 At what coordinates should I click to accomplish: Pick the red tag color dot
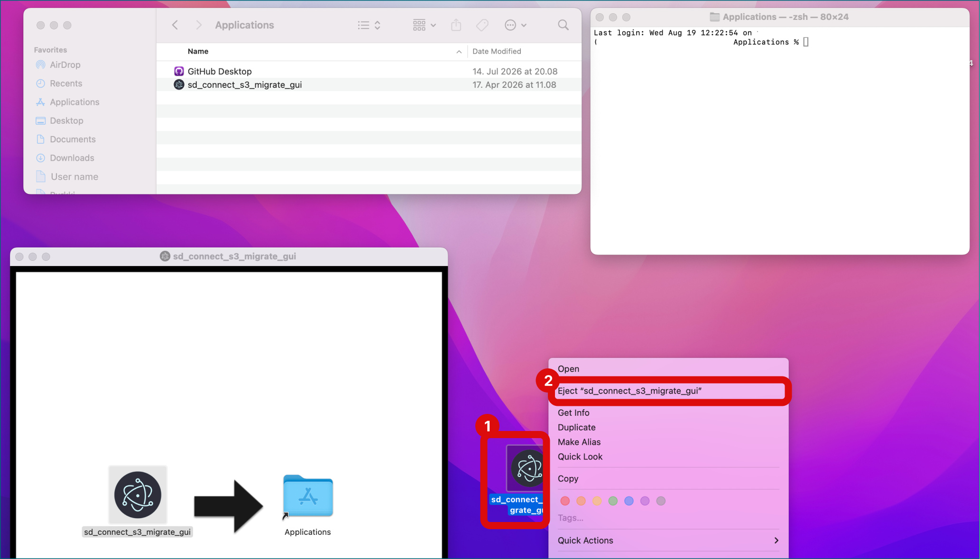[x=565, y=501]
